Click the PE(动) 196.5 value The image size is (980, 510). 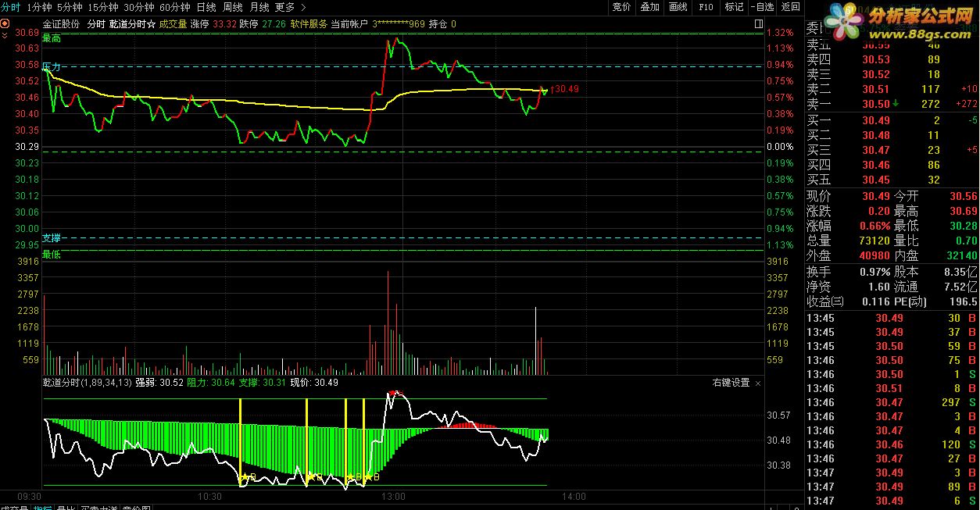click(x=964, y=301)
